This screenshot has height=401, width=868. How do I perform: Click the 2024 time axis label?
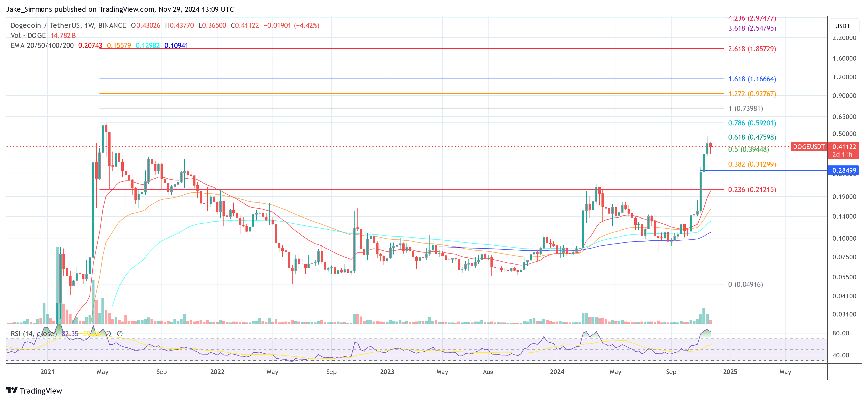click(557, 372)
